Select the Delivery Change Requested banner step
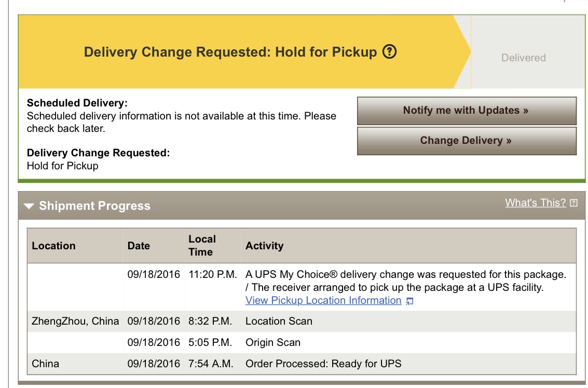 (x=240, y=52)
